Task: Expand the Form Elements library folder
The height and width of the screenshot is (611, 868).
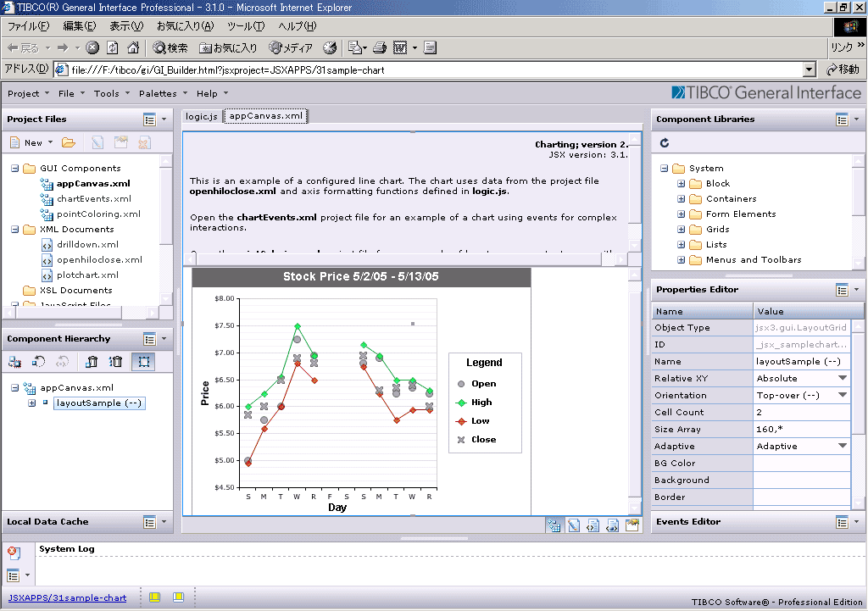Action: (x=682, y=214)
